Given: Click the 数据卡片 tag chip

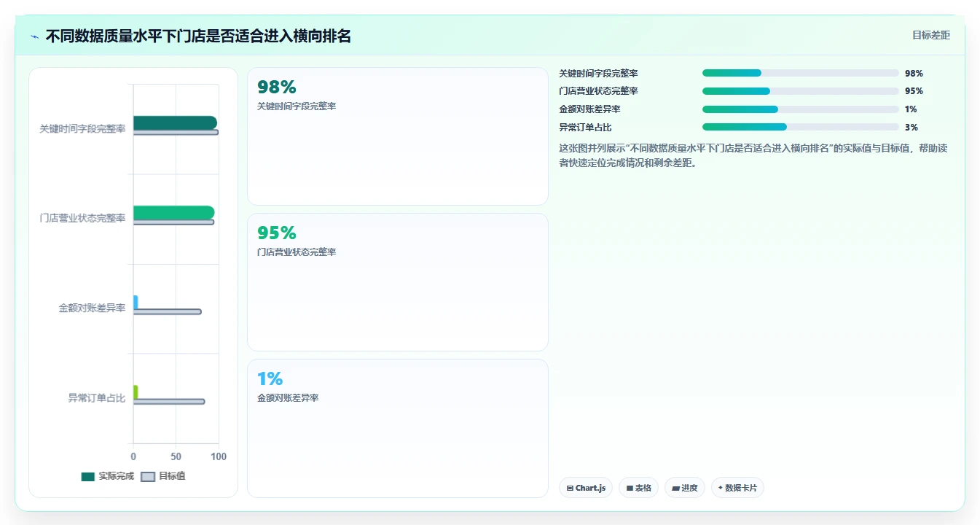Looking at the screenshot, I should click(737, 488).
